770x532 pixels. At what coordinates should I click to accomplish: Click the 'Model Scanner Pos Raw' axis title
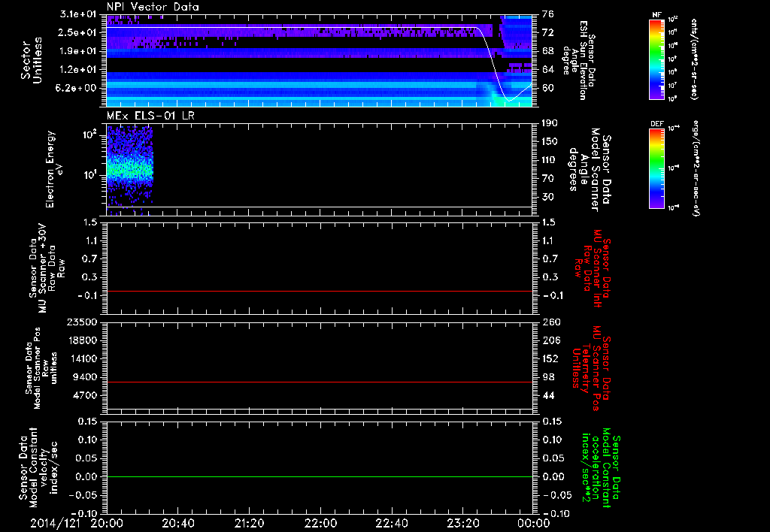(x=41, y=368)
